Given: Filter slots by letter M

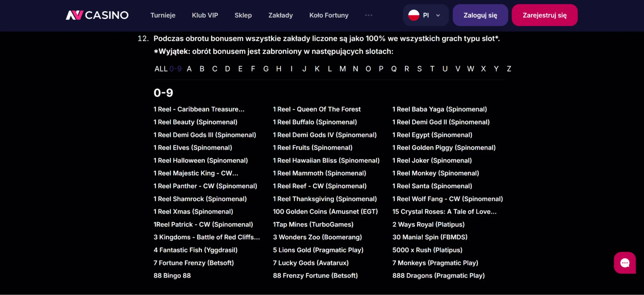Looking at the screenshot, I should pos(343,69).
